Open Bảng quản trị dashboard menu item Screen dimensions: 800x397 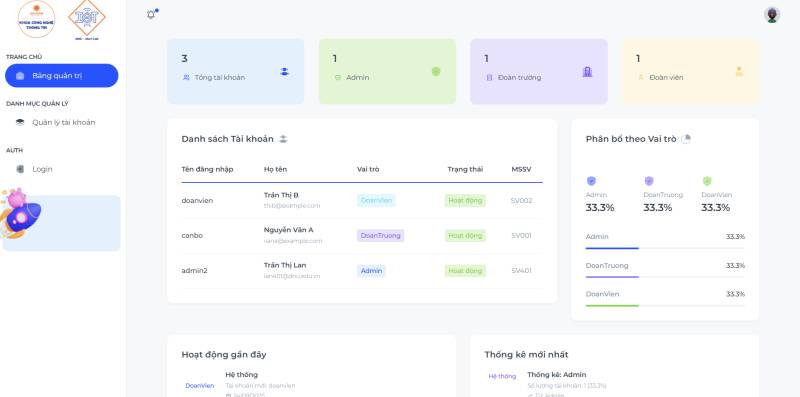(62, 76)
